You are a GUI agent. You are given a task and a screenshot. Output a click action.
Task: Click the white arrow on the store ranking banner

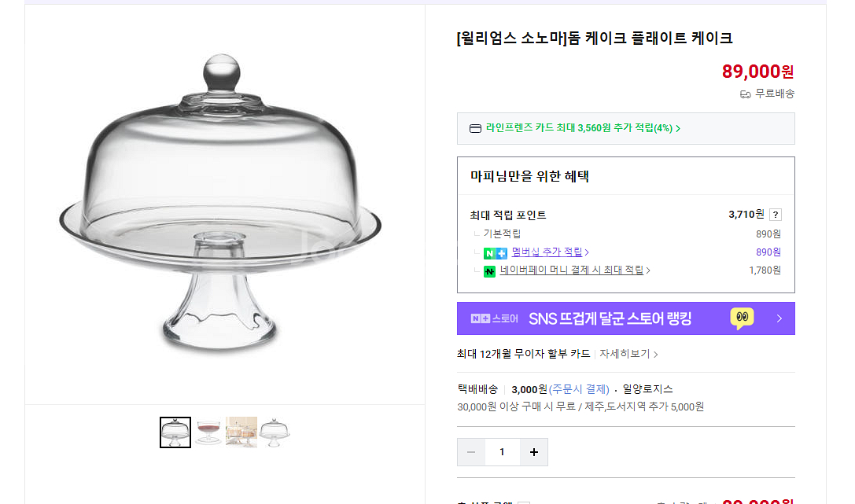tap(779, 318)
